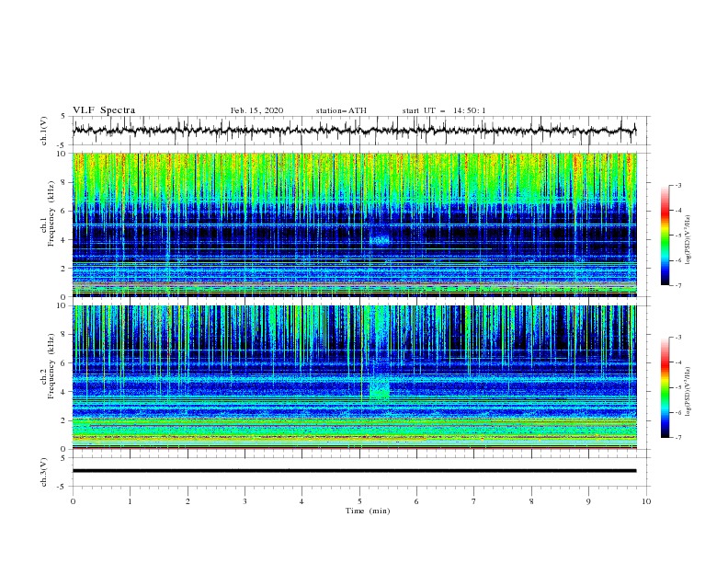The image size is (728, 563).
Task: Click the "VLF Spectra" plot title
Action: 104,110
